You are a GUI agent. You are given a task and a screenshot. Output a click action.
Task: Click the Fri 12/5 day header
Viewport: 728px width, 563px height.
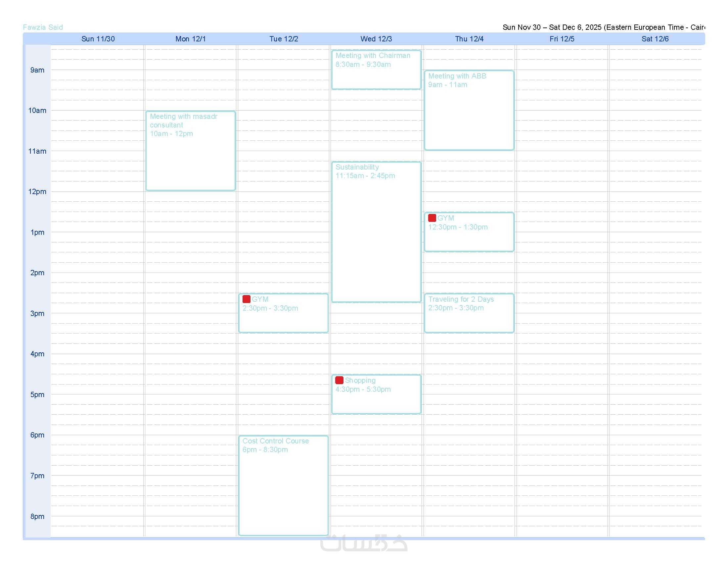tap(562, 39)
